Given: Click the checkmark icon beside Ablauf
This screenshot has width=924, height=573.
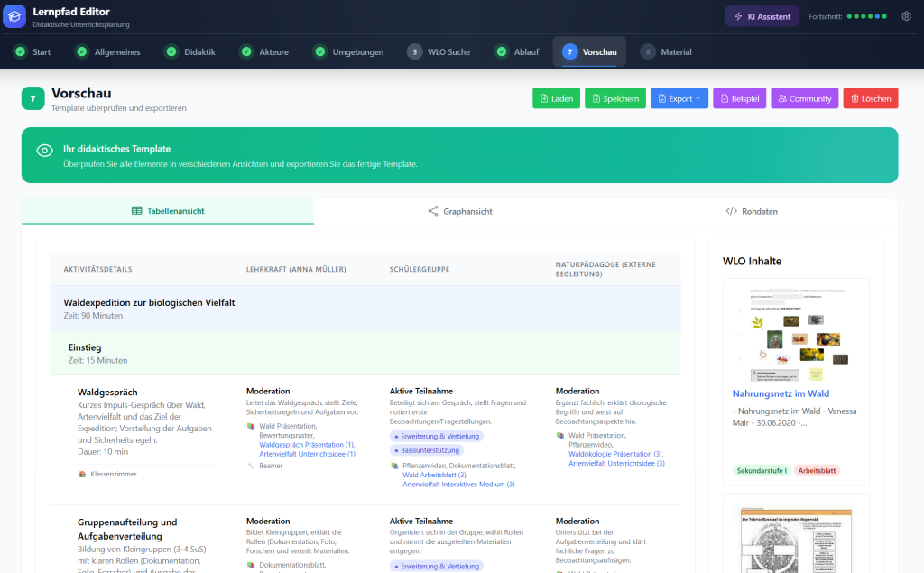Looking at the screenshot, I should pyautogui.click(x=502, y=51).
